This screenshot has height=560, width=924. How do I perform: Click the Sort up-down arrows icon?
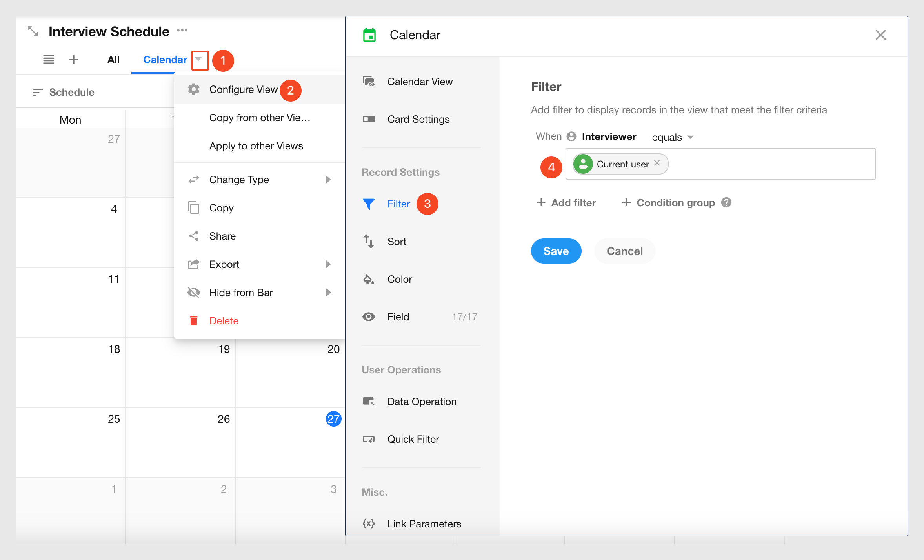pos(369,242)
